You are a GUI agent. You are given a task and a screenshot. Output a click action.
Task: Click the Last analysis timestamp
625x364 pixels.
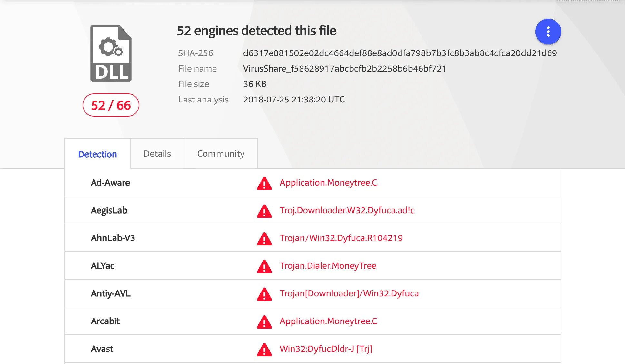[x=293, y=100]
